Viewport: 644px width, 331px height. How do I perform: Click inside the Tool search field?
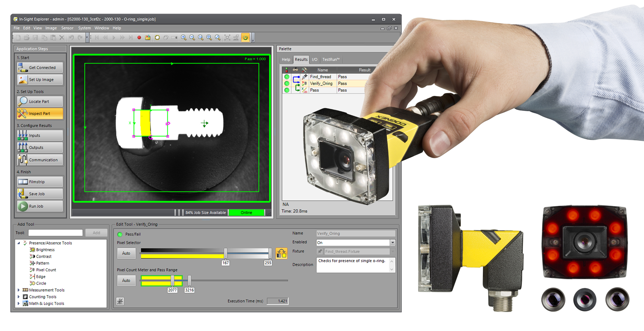point(55,233)
